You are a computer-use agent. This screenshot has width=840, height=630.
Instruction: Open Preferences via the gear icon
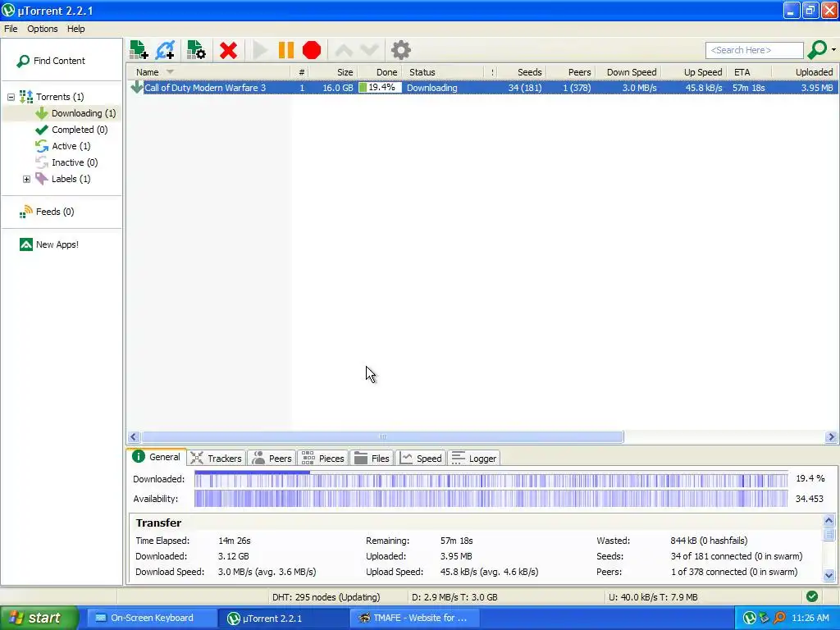pos(400,50)
